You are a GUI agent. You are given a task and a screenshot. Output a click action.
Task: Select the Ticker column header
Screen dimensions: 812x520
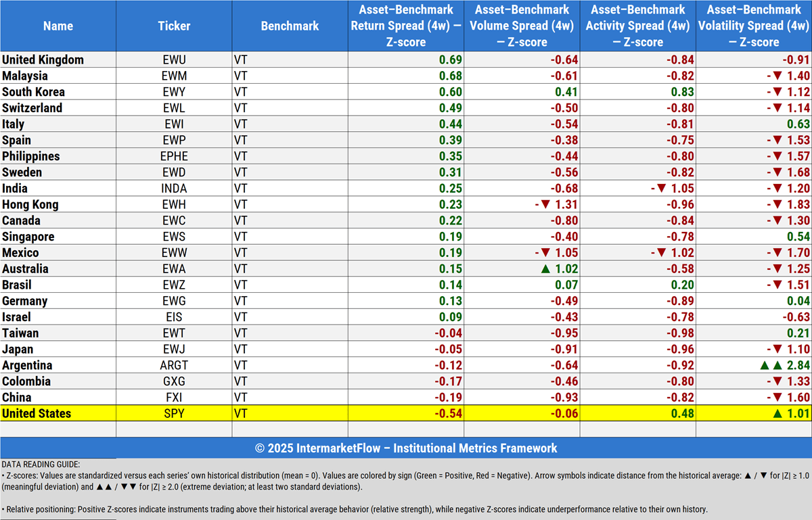[x=174, y=26]
